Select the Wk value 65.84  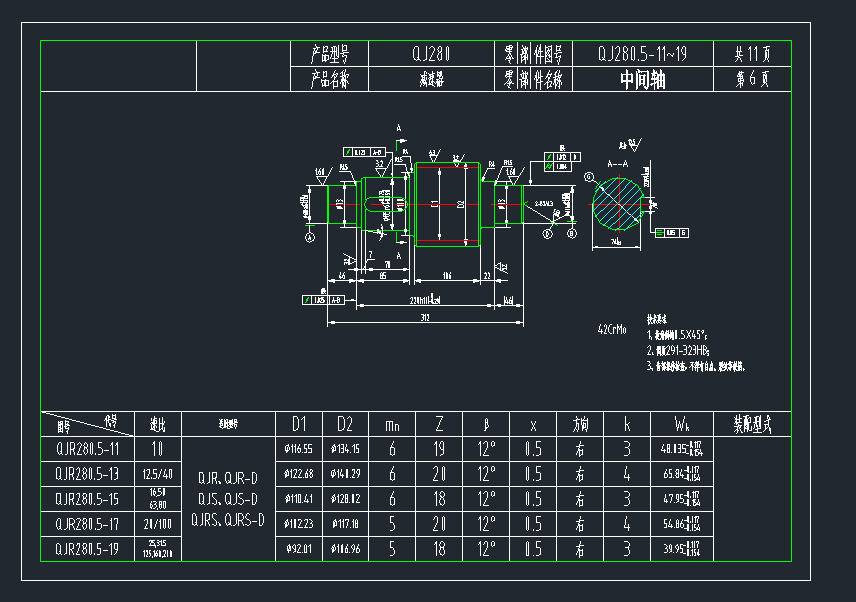(x=681, y=474)
